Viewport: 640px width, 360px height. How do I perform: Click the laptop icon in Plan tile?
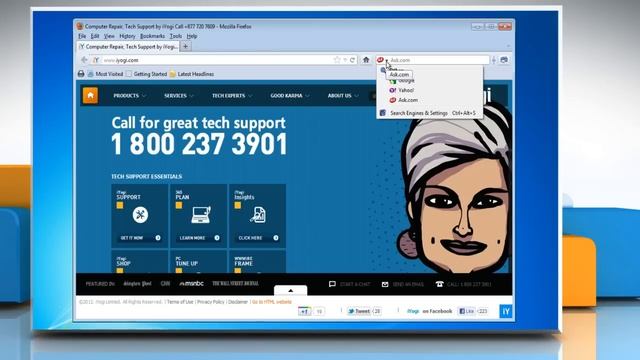pyautogui.click(x=201, y=215)
